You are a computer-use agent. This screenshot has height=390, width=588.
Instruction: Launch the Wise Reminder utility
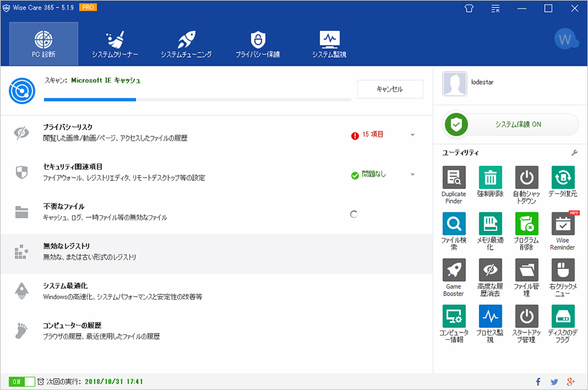pos(562,224)
